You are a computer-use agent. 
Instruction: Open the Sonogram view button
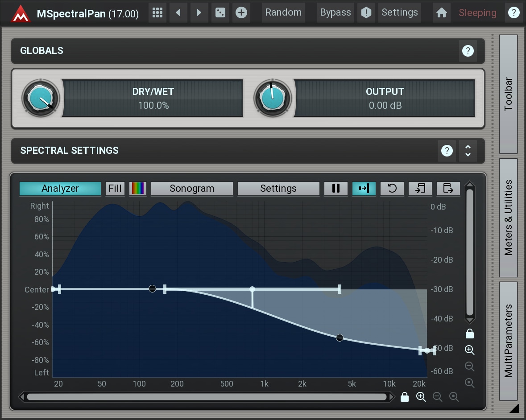tap(192, 189)
